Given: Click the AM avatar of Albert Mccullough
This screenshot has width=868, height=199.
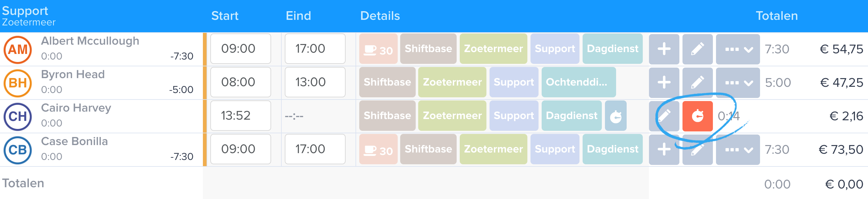Looking at the screenshot, I should (17, 50).
